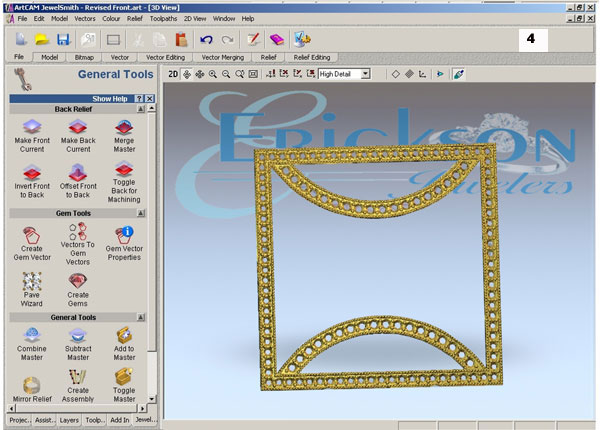Collapse the Gem Tools section

(141, 213)
